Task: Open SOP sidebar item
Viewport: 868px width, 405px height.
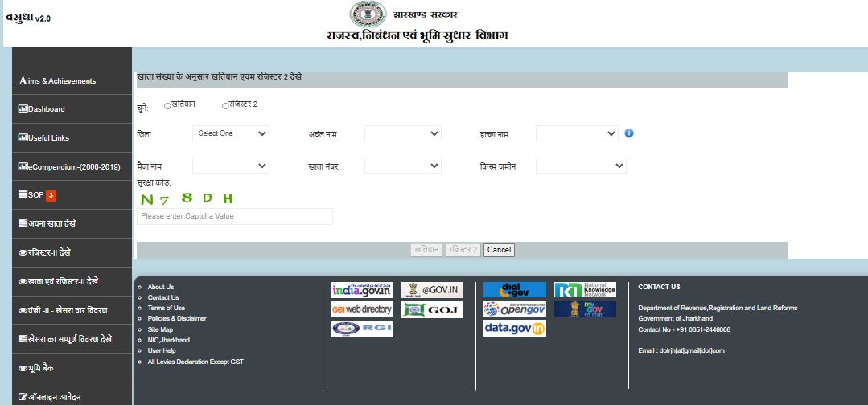Action: pos(72,195)
